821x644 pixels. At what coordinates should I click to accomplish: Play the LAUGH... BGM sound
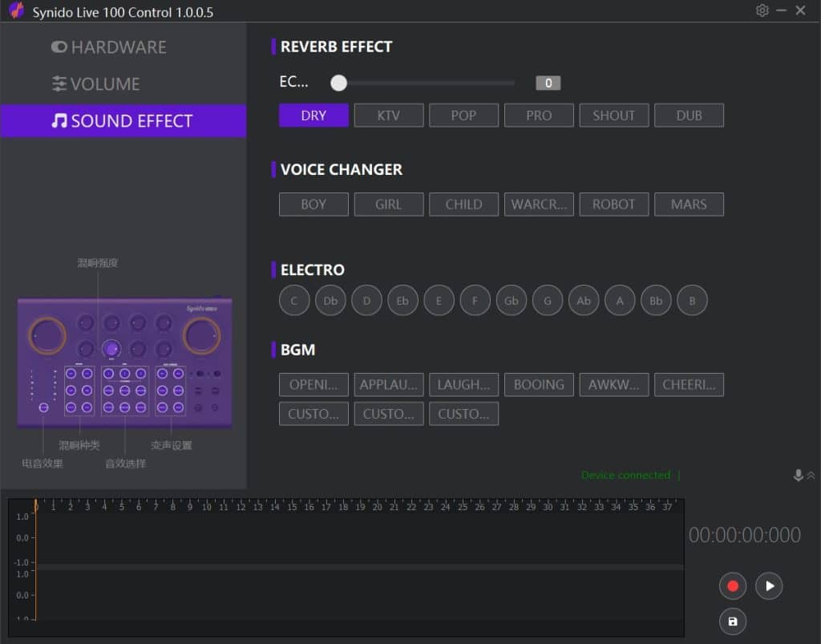pyautogui.click(x=463, y=385)
